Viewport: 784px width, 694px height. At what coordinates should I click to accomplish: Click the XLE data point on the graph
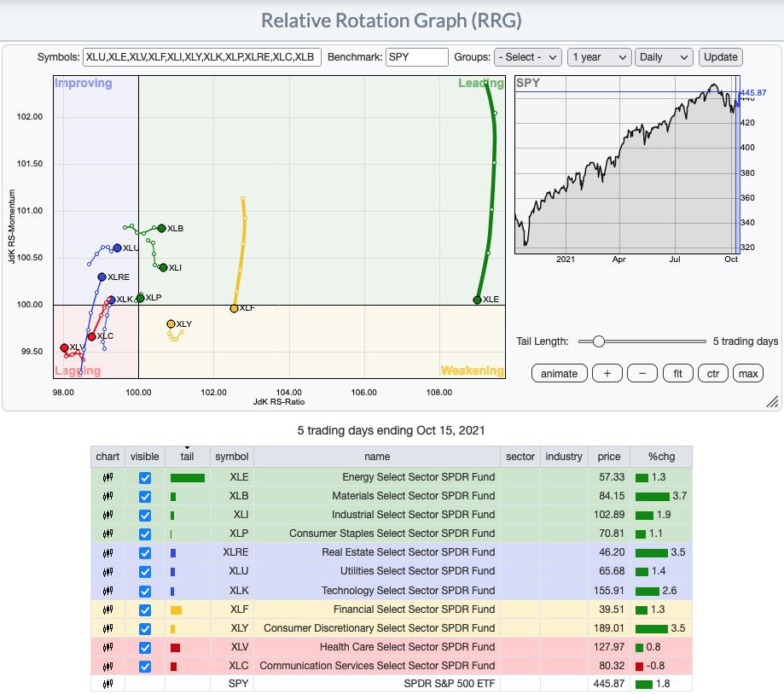pos(477,300)
